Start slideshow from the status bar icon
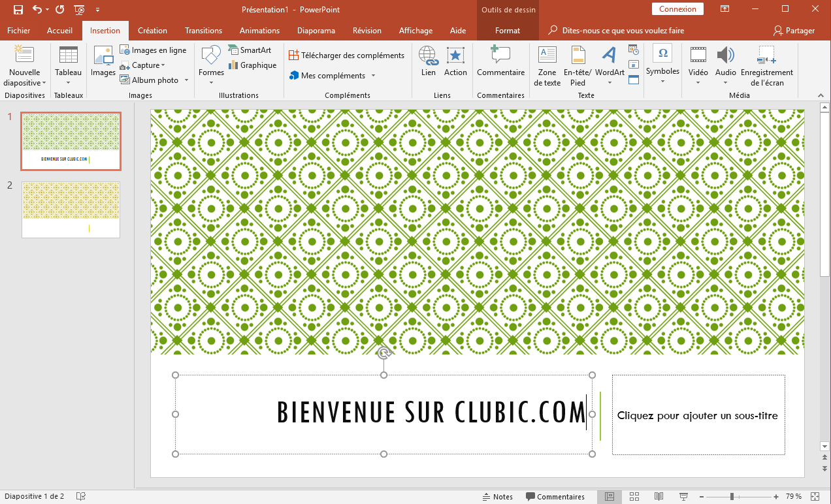831x504 pixels. [684, 497]
